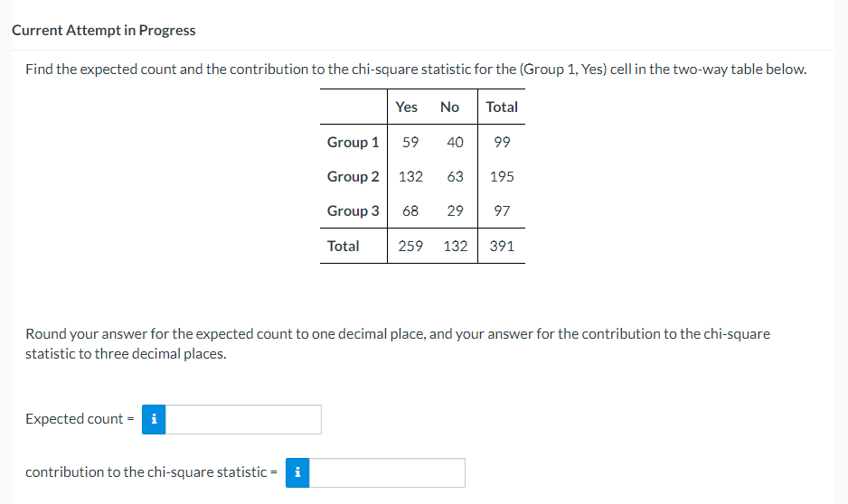
Task: Focus the chi-square contribution input box
Action: (x=387, y=472)
